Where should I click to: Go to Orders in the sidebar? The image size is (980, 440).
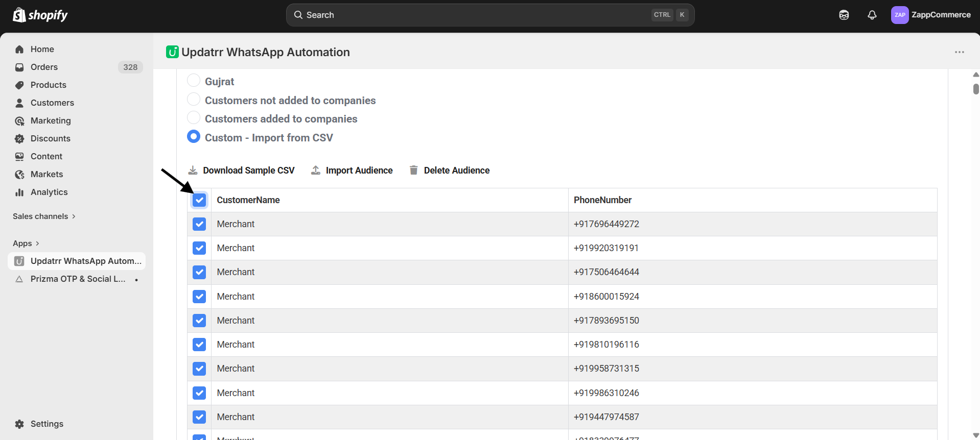(44, 67)
